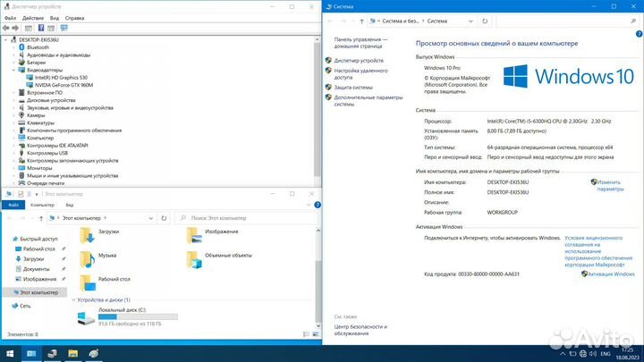644x362 pixels.
Task: Open the Справка menu in Device Manager
Action: (x=74, y=18)
